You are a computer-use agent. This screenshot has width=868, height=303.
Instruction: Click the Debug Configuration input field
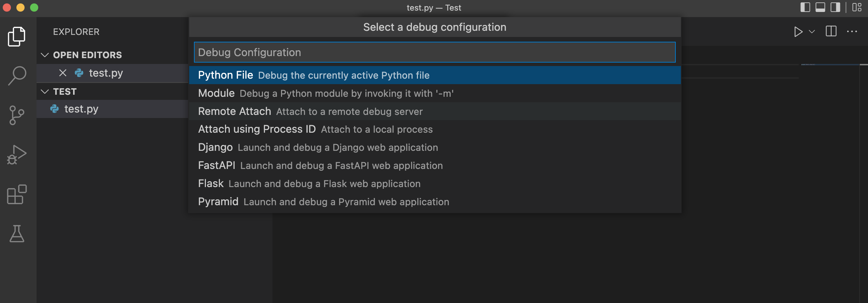pyautogui.click(x=434, y=52)
